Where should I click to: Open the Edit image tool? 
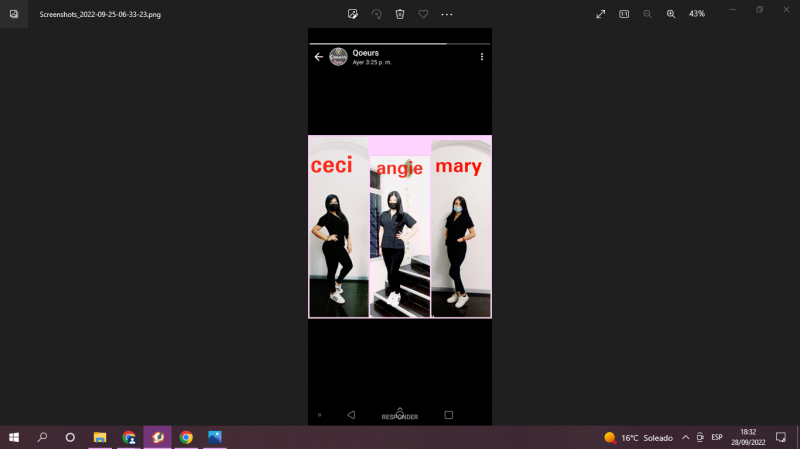click(353, 14)
